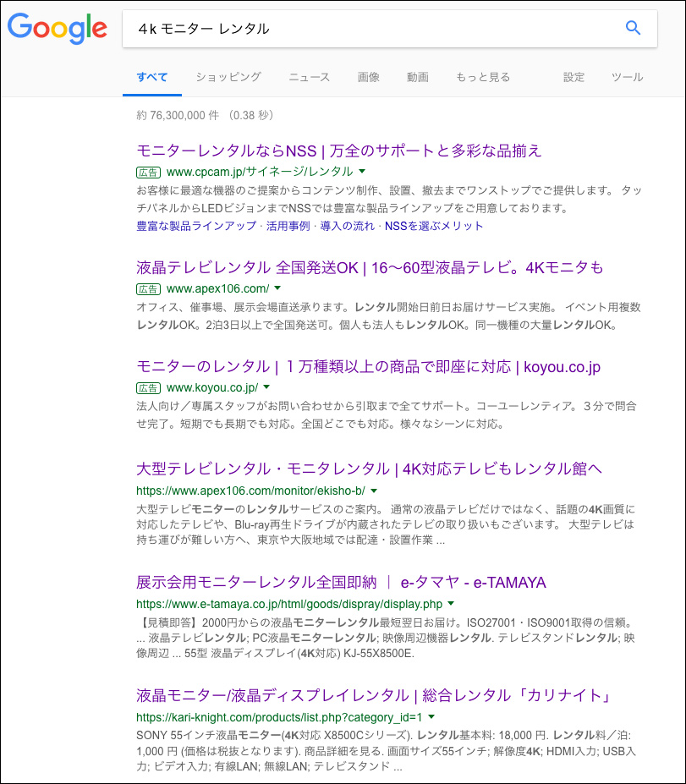Open the もっと見る menu
Image resolution: width=686 pixels, height=784 pixels.
[x=483, y=77]
